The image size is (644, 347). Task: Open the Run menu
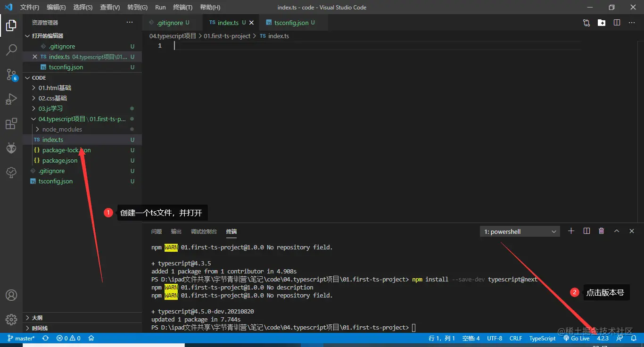[160, 8]
